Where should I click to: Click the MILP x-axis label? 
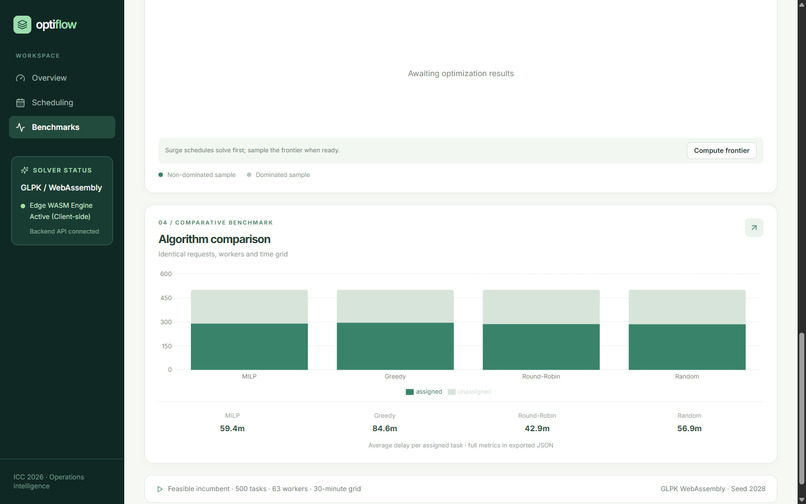249,376
